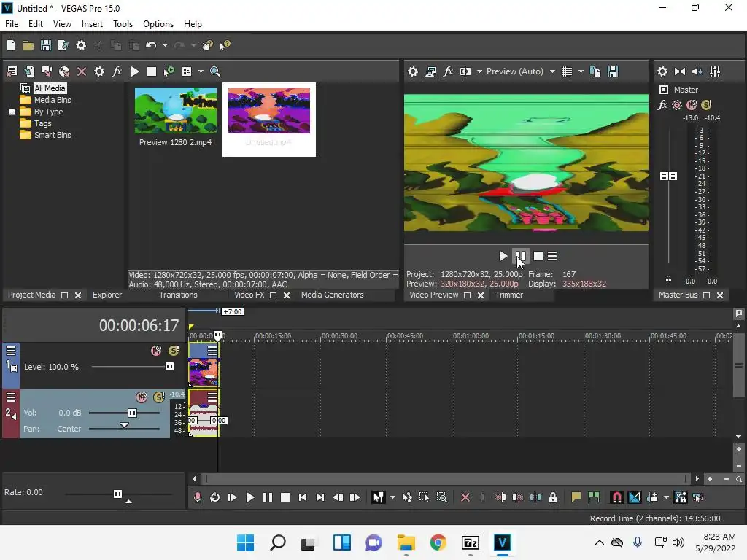Open Project Properties gear in main toolbar
The height and width of the screenshot is (560, 747).
(81, 45)
